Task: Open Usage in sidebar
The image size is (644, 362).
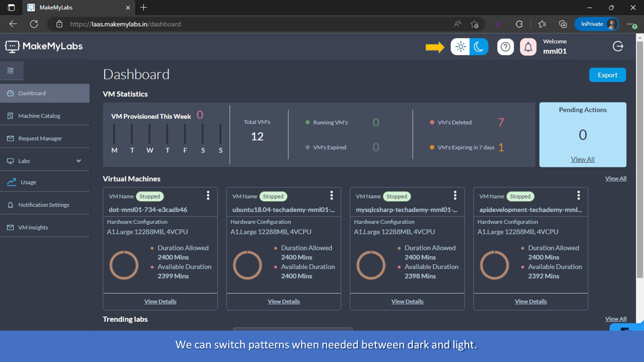Action: pos(45,182)
